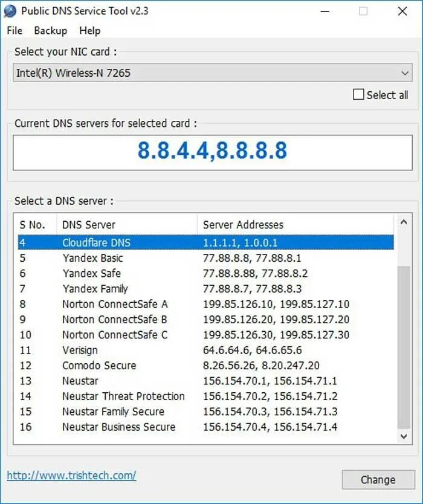Click the DNS list scroll-up arrow
Screen dimensions: 423x504
pyautogui.click(x=404, y=222)
